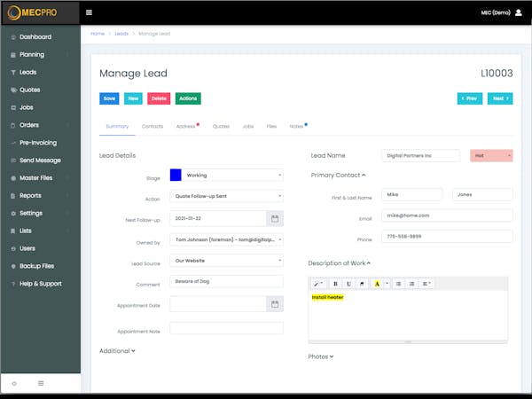Open the Stage dropdown showing Working

click(x=232, y=175)
